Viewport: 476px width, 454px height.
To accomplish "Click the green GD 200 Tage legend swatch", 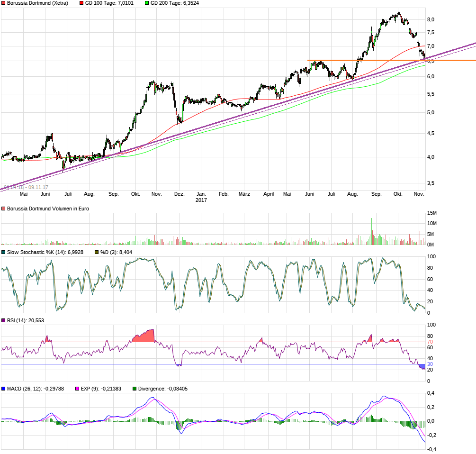I will pos(147,3).
